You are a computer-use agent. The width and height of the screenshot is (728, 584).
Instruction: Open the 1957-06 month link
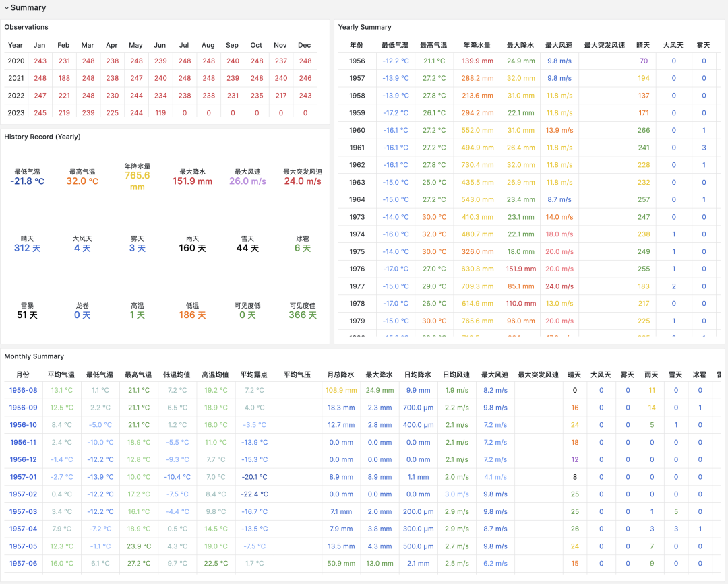(x=23, y=564)
